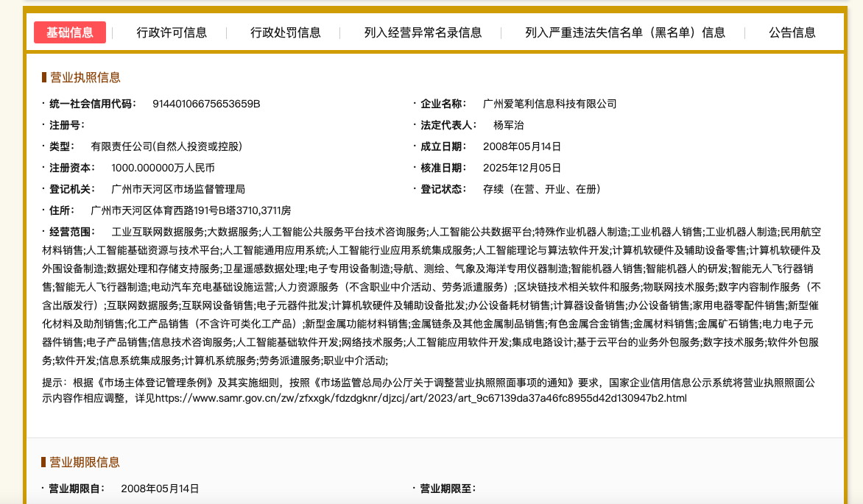Click the 核准日期 label

(x=443, y=168)
